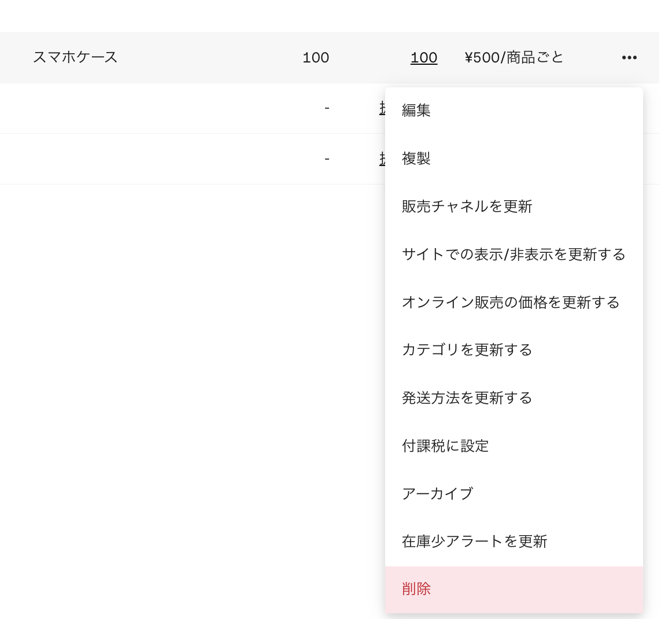Archive the product via アーカイブ
The height and width of the screenshot is (619, 672).
pyautogui.click(x=437, y=493)
